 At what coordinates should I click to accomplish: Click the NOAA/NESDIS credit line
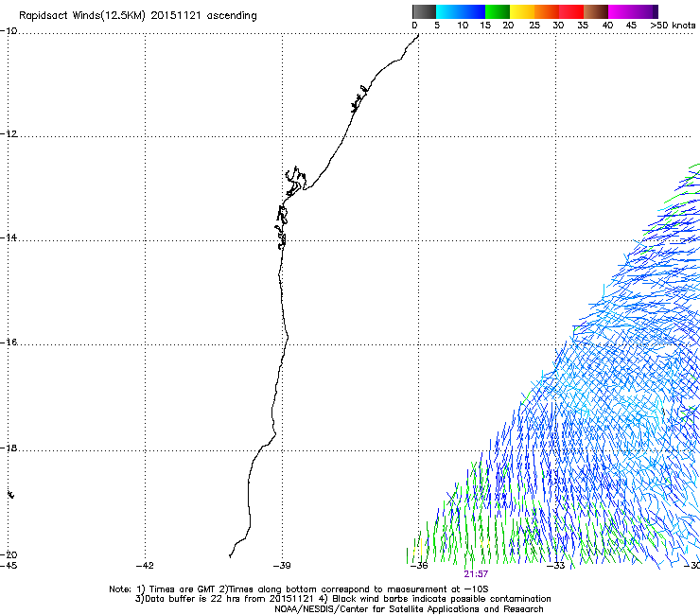pyautogui.click(x=409, y=609)
